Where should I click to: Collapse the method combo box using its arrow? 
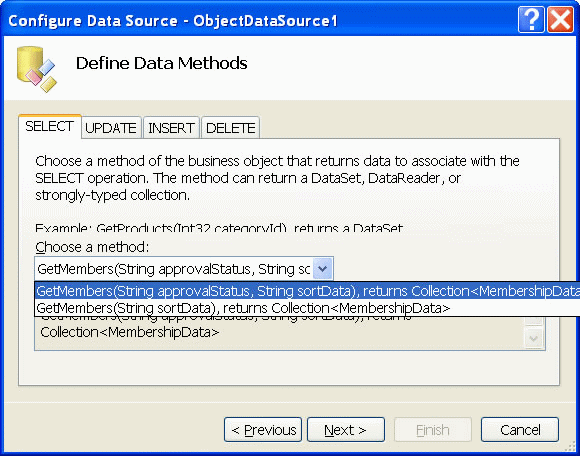tap(323, 268)
